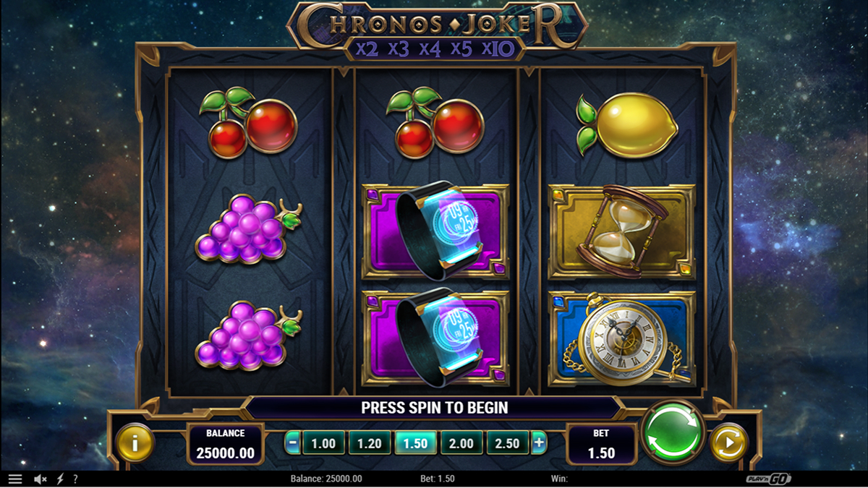This screenshot has width=868, height=488.
Task: Open the hamburger menu in bottom bar
Action: [15, 479]
